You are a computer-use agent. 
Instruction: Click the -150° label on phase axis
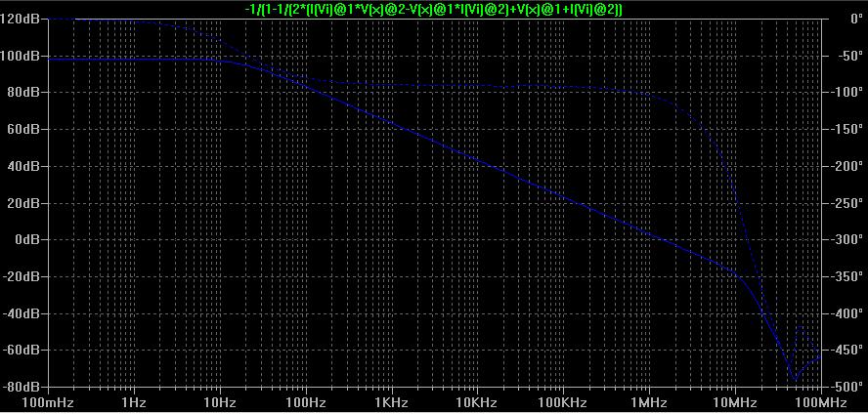(846, 129)
